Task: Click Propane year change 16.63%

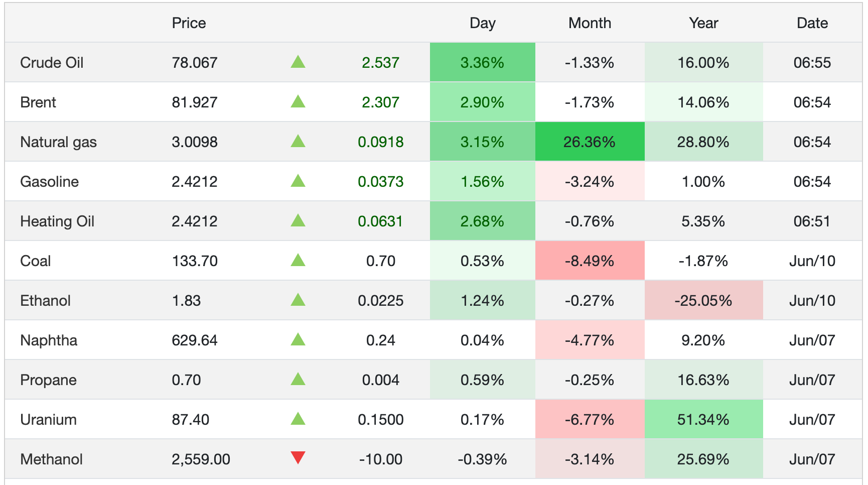Action: click(703, 380)
